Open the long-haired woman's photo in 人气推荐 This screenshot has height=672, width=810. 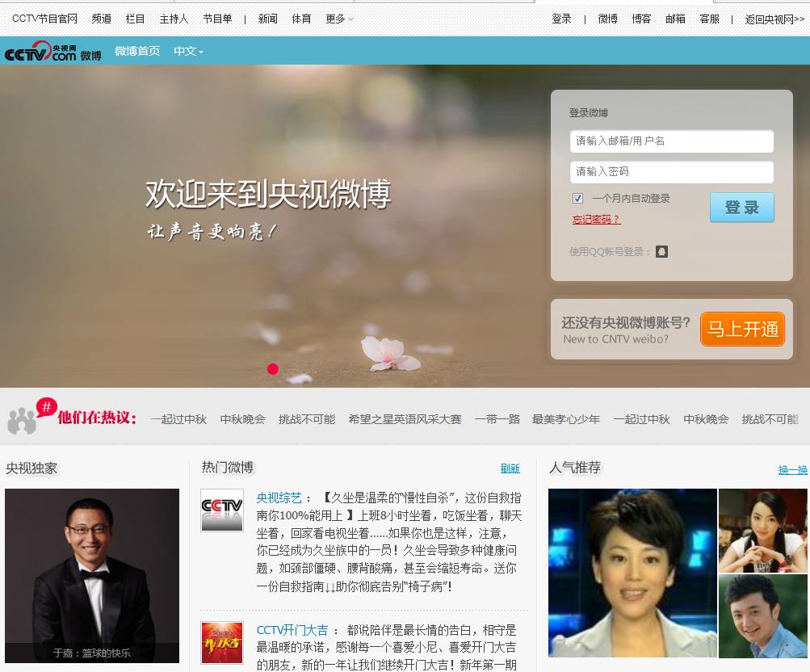(x=762, y=531)
